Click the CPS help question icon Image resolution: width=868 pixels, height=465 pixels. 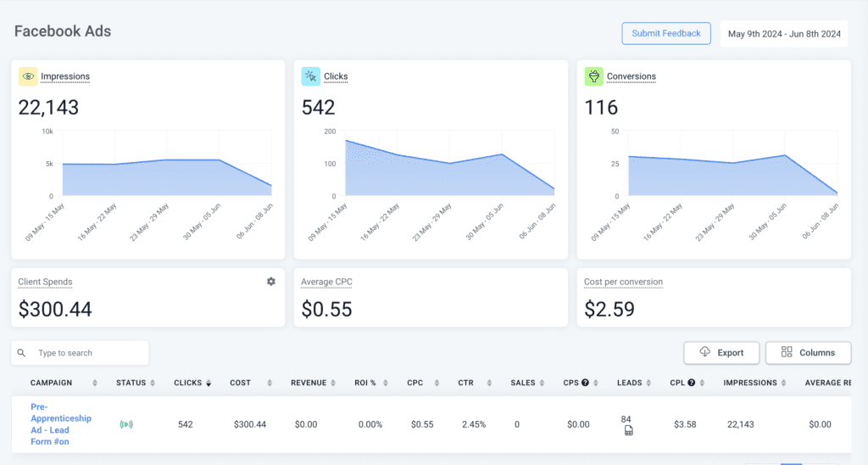point(585,383)
